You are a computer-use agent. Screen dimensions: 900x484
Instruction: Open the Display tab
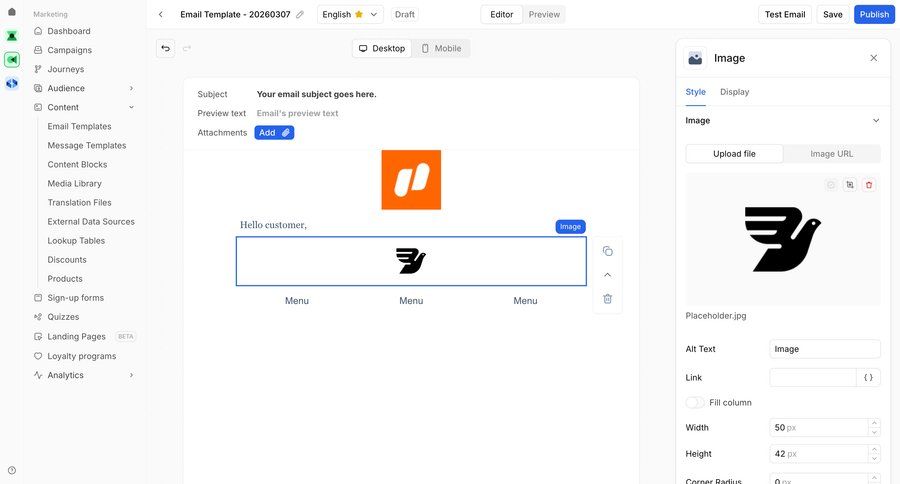pos(734,92)
